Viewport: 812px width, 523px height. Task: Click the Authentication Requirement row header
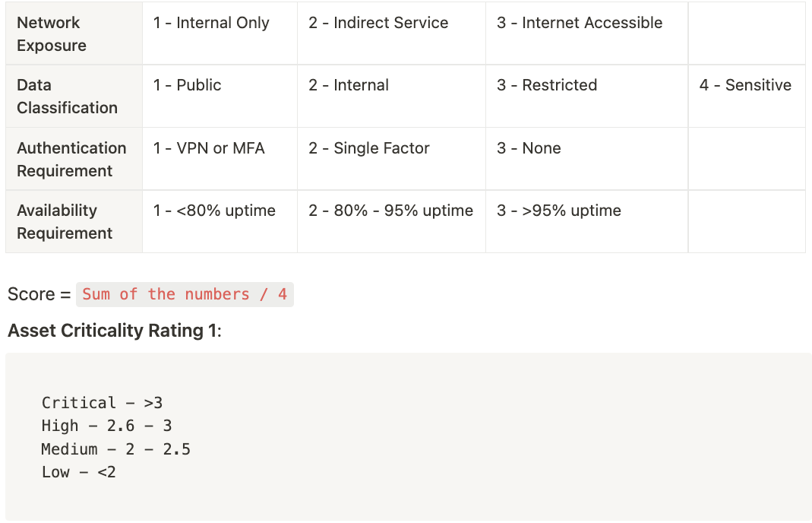(71, 159)
